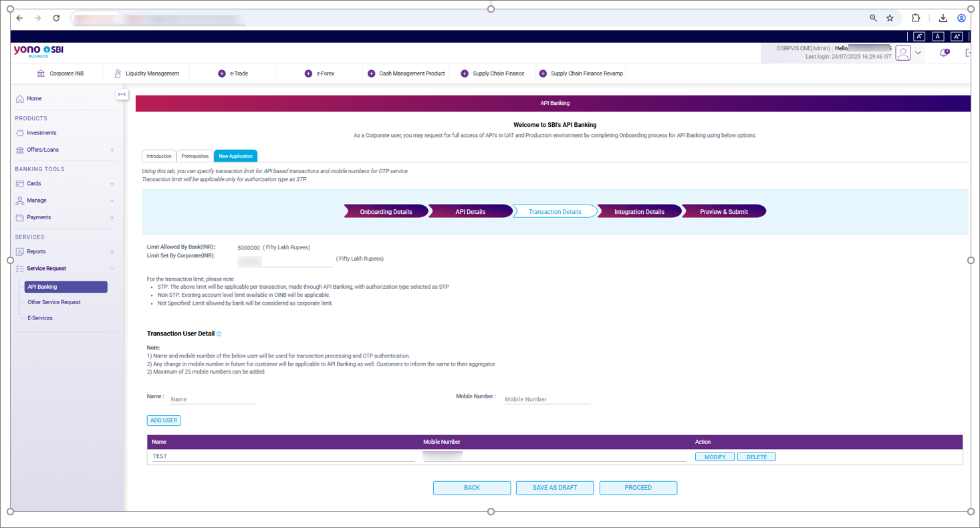Click the Liquidity Management icon
The image size is (980, 528).
[118, 74]
